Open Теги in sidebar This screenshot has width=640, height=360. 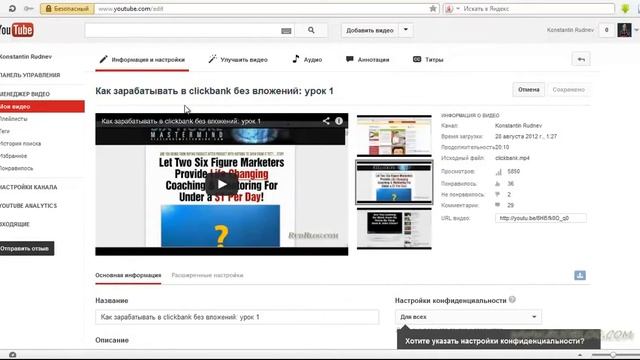point(5,131)
